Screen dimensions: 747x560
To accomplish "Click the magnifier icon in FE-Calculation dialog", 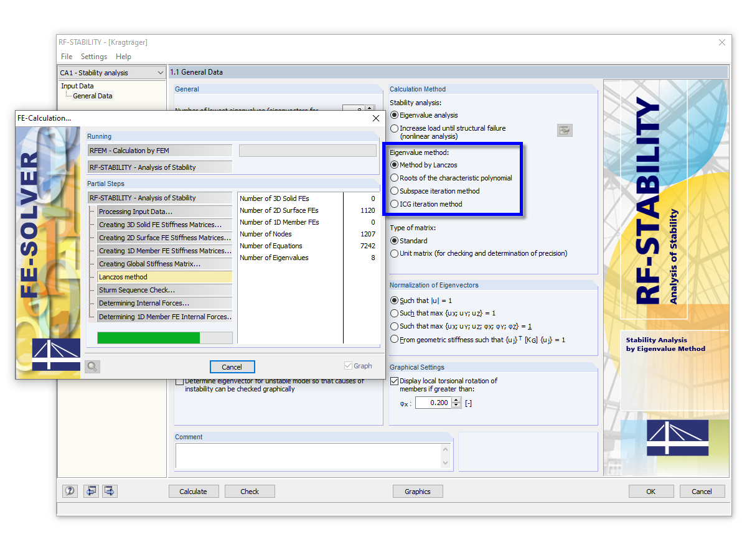I will (x=92, y=366).
